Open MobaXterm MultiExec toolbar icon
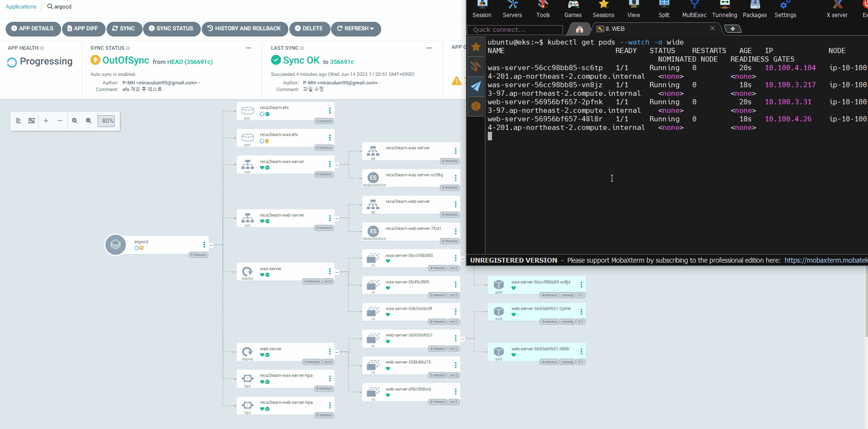Image resolution: width=868 pixels, height=429 pixels. [694, 9]
